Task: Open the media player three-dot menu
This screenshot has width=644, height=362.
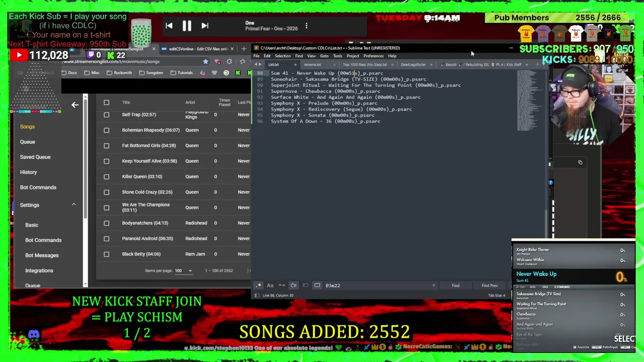Action: tap(306, 26)
